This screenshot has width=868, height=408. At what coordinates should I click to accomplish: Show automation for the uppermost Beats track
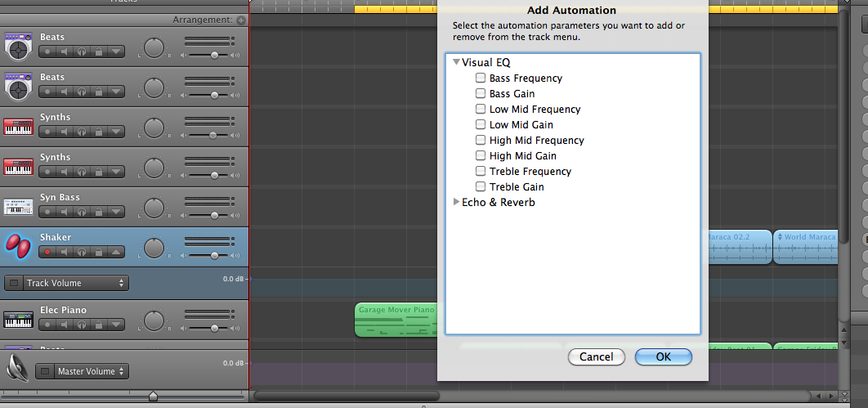pyautogui.click(x=116, y=52)
